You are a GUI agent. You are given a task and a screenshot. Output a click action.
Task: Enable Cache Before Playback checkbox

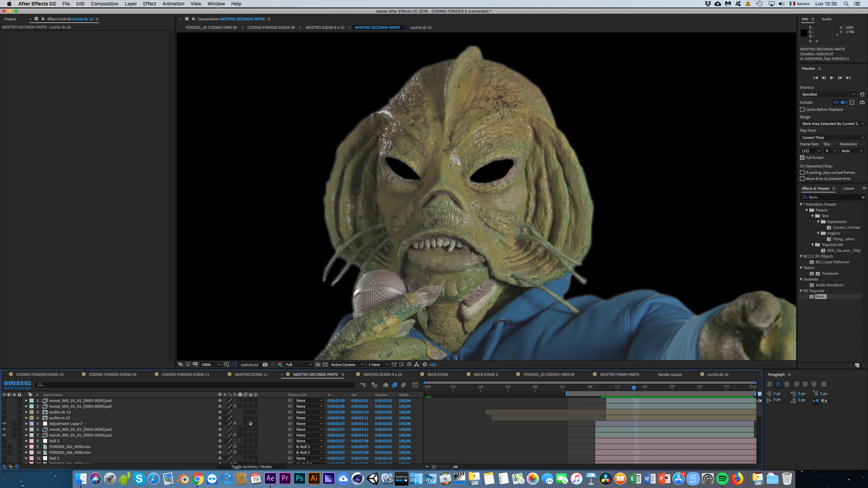pyautogui.click(x=802, y=109)
